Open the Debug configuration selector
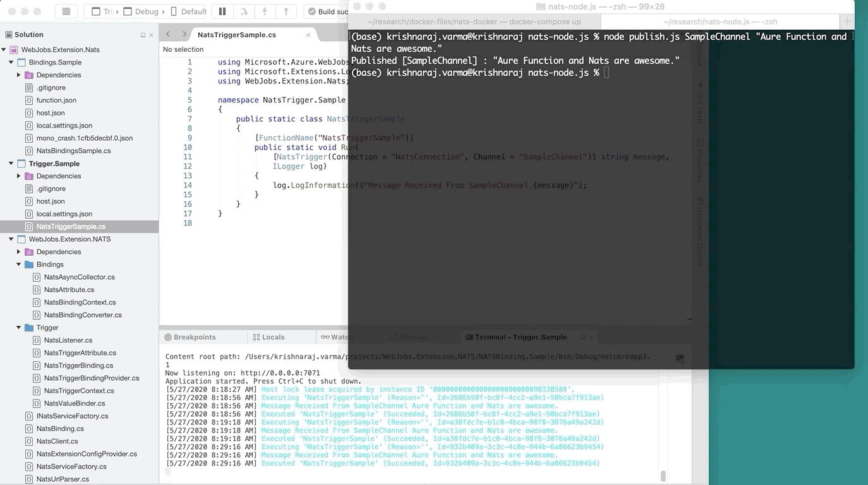The image size is (868, 485). point(143,11)
